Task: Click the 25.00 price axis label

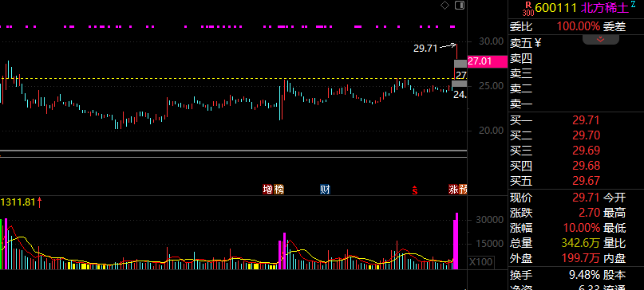Action: pos(492,86)
